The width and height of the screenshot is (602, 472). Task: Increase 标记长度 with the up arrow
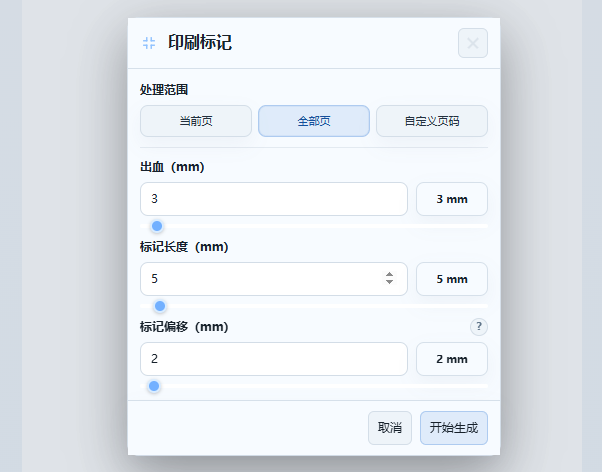click(389, 275)
